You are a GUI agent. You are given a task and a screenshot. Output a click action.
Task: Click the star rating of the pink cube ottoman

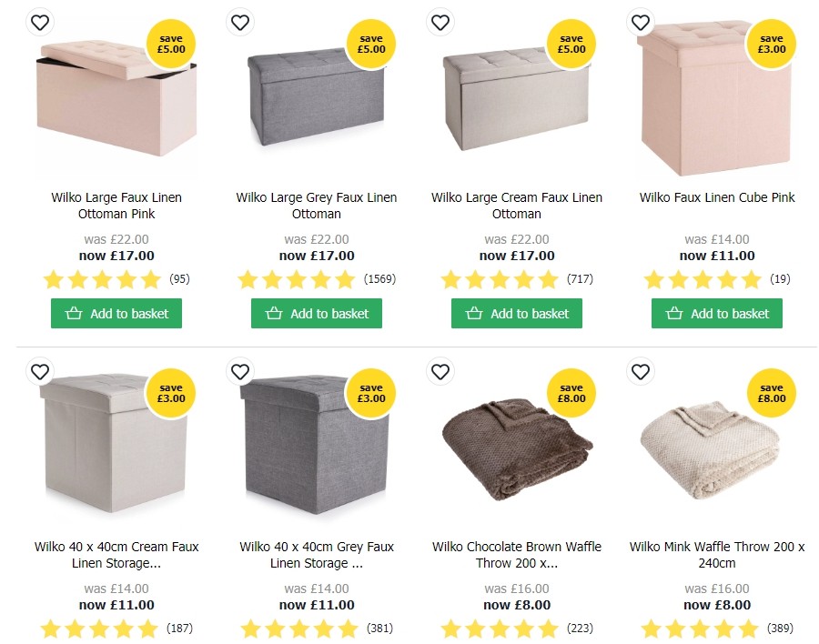pos(703,279)
